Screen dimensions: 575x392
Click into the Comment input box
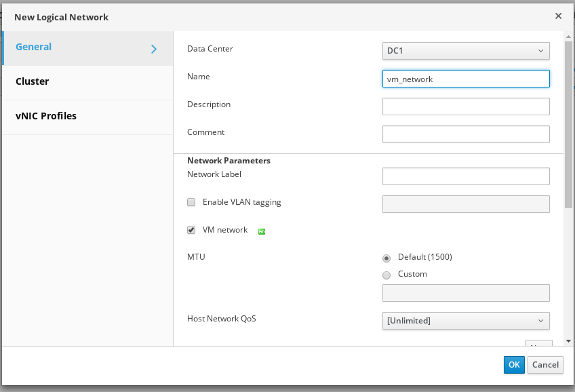point(465,134)
